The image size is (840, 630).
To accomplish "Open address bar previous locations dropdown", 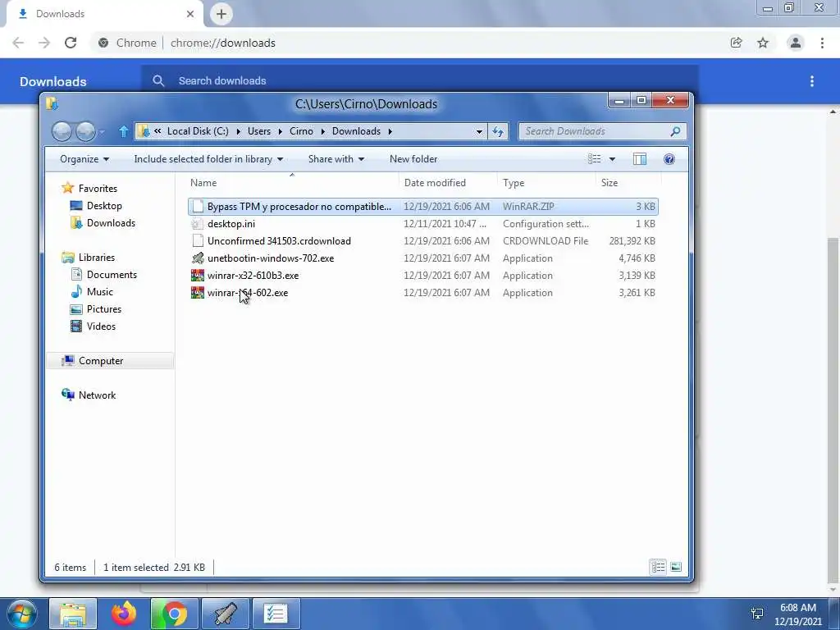I will pyautogui.click(x=479, y=131).
